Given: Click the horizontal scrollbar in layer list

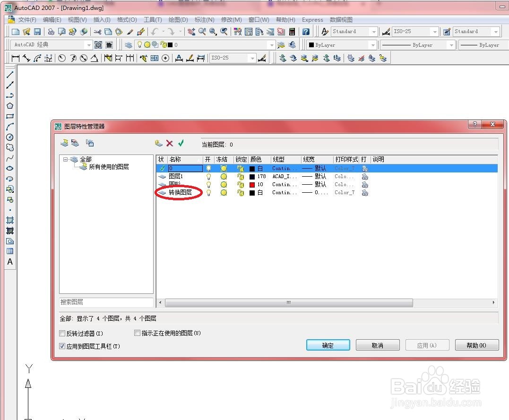Looking at the screenshot, I should 289,302.
